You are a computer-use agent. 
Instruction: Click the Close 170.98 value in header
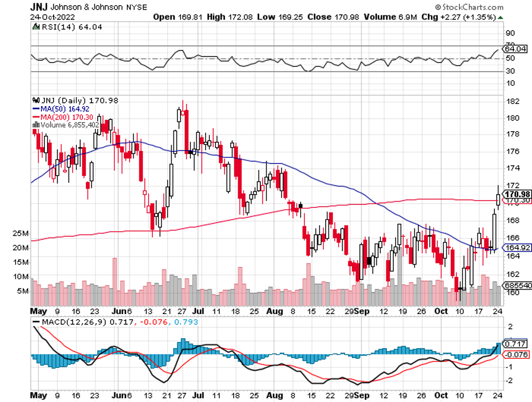click(x=333, y=17)
